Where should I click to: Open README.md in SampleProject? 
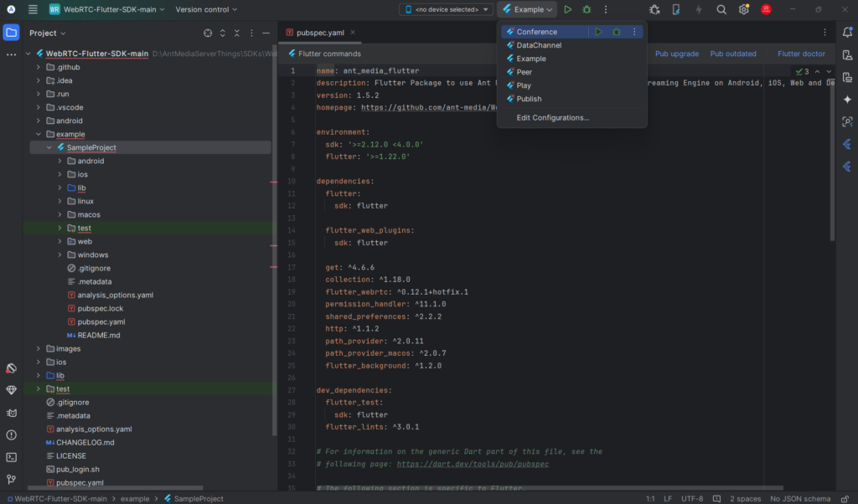(99, 335)
